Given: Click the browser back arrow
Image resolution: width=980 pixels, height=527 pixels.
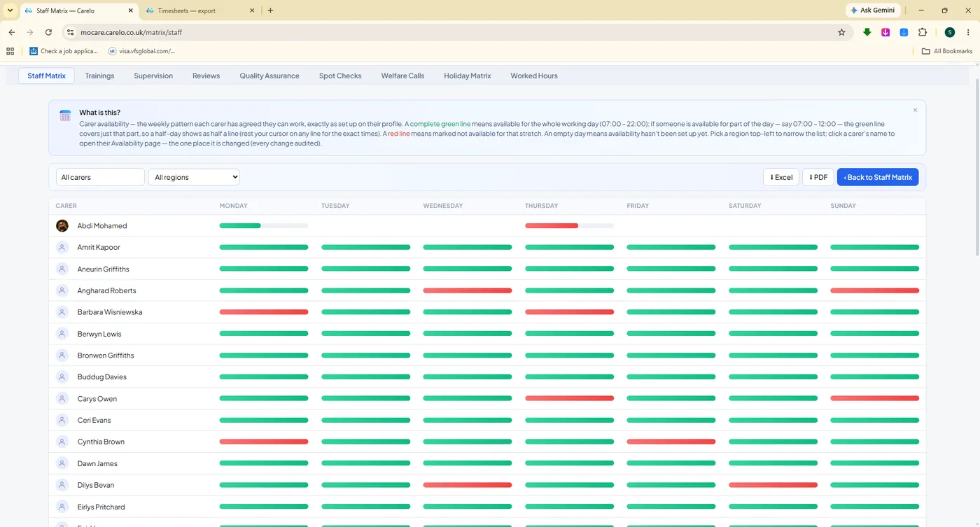Looking at the screenshot, I should (12, 32).
